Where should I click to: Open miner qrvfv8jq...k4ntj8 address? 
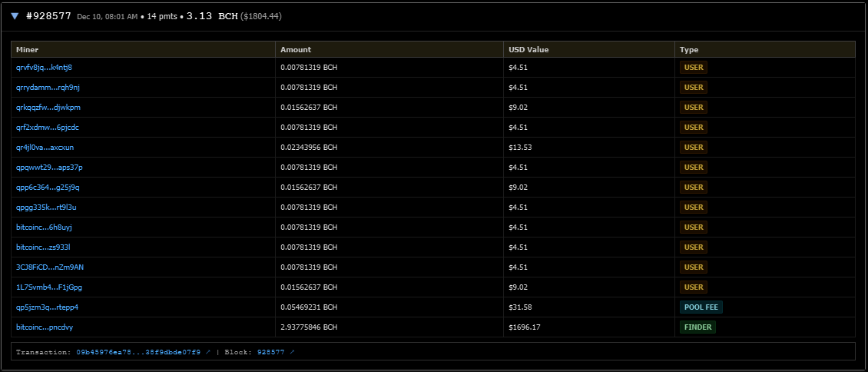click(x=45, y=68)
